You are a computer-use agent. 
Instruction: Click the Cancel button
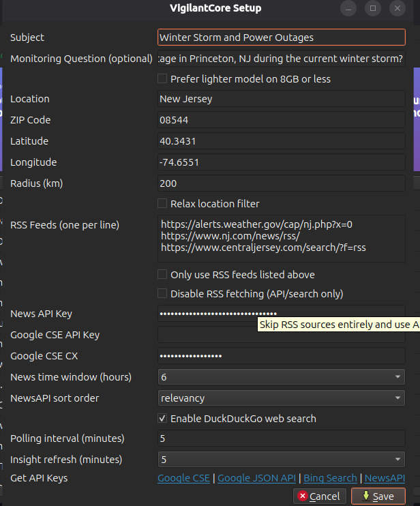coord(319,496)
